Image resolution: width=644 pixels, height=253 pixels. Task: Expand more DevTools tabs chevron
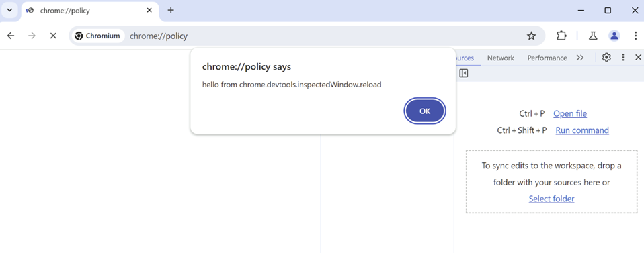click(x=580, y=58)
